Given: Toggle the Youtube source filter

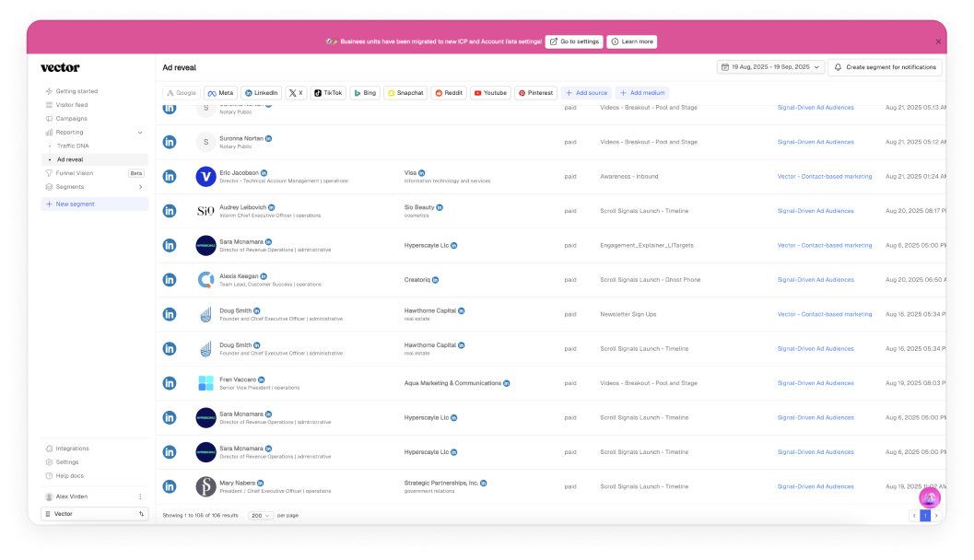Looking at the screenshot, I should [x=491, y=93].
